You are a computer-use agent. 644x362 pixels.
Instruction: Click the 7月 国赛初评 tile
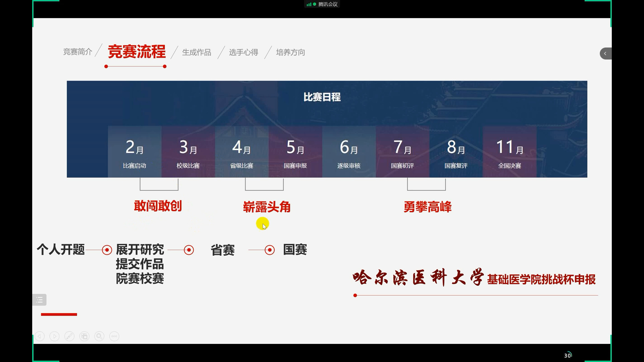pos(402,152)
